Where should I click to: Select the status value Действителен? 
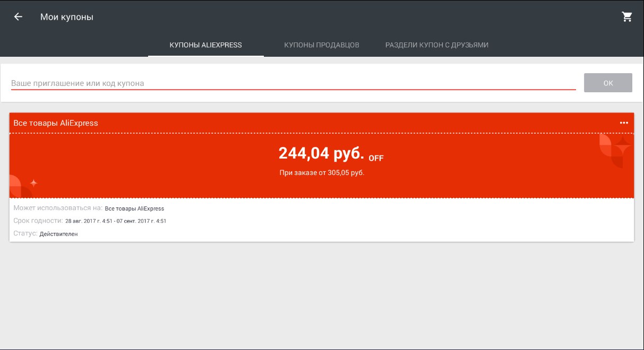point(58,234)
